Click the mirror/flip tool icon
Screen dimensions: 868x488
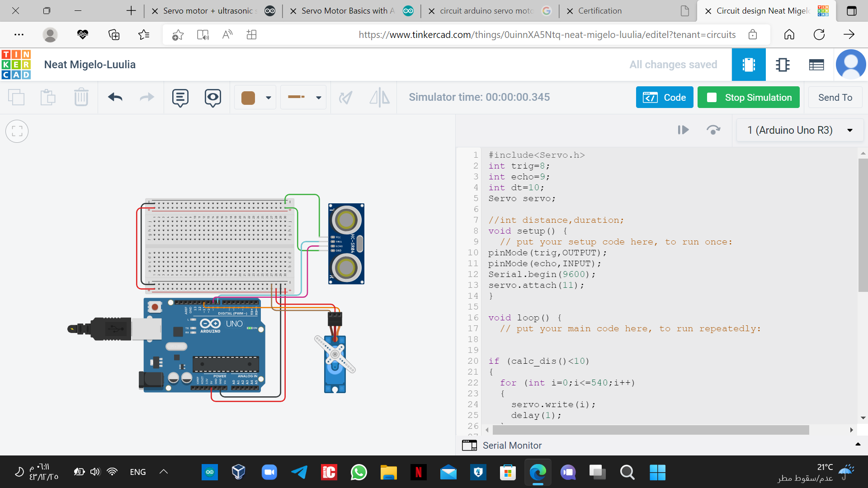tap(380, 97)
